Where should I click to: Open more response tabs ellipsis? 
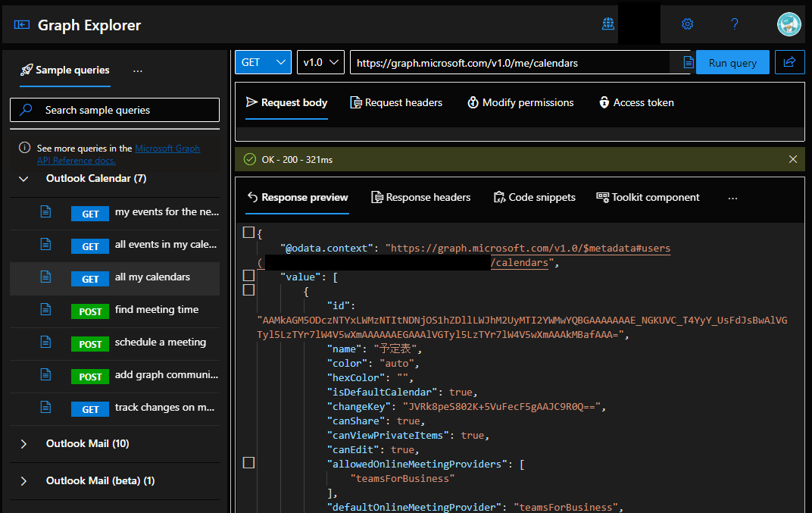(732, 198)
